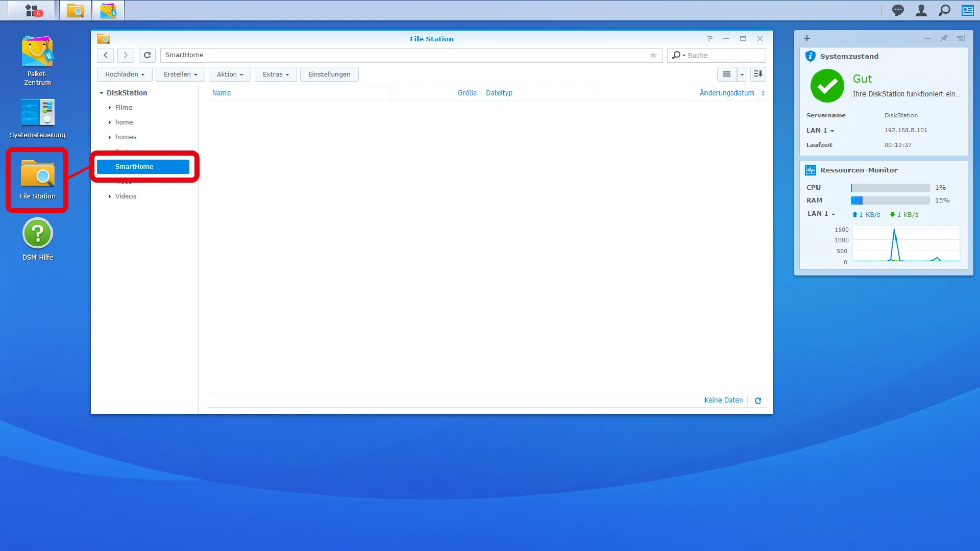Expand the Videos folder arrow
The height and width of the screenshot is (551, 980).
[x=110, y=196]
